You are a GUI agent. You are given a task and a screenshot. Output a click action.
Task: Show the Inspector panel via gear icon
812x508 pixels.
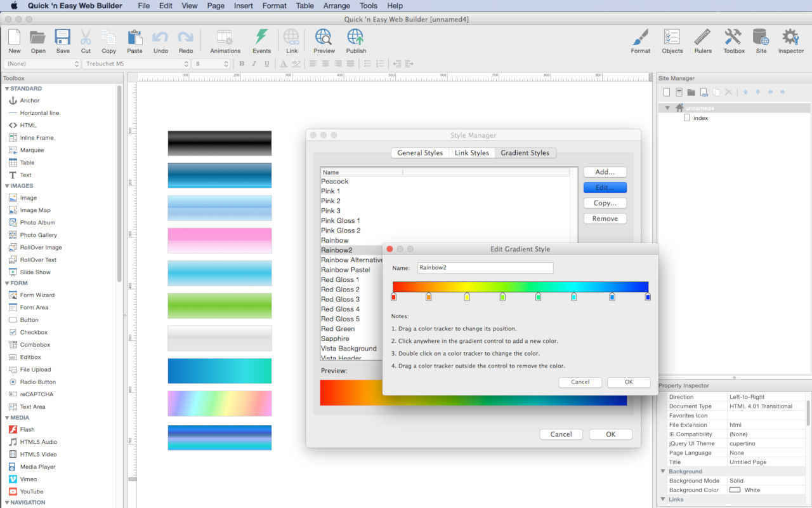[x=790, y=37]
